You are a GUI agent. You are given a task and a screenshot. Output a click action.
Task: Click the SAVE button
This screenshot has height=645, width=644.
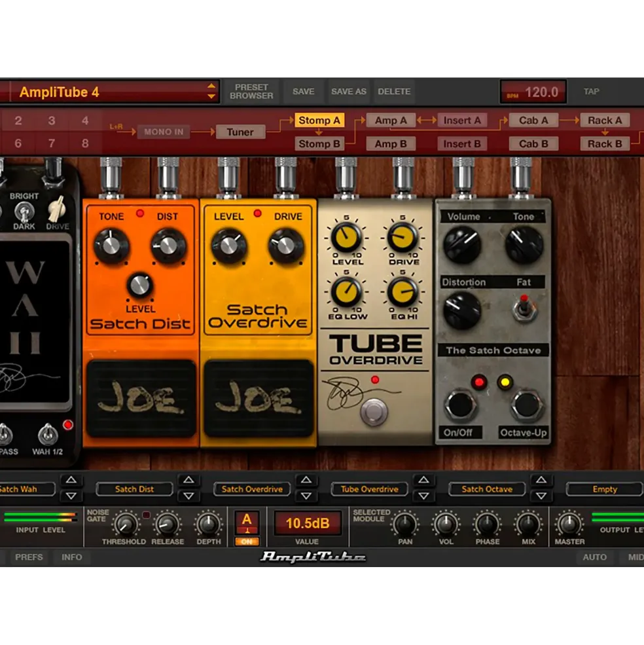pos(304,91)
